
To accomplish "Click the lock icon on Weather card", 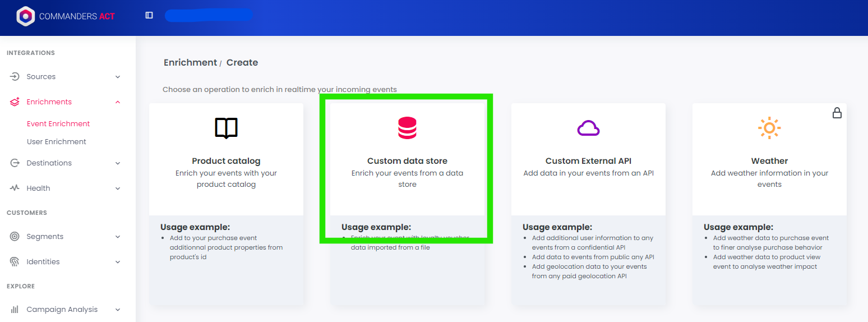I will [837, 113].
